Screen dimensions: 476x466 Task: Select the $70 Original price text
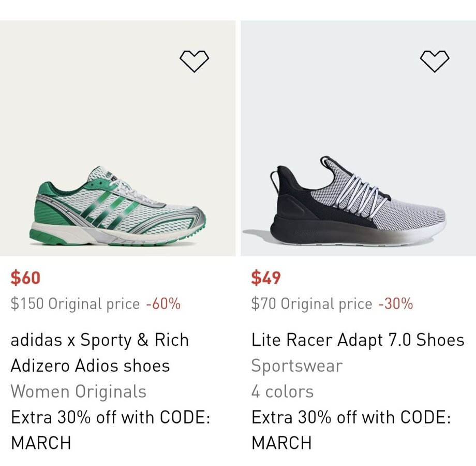click(x=311, y=304)
